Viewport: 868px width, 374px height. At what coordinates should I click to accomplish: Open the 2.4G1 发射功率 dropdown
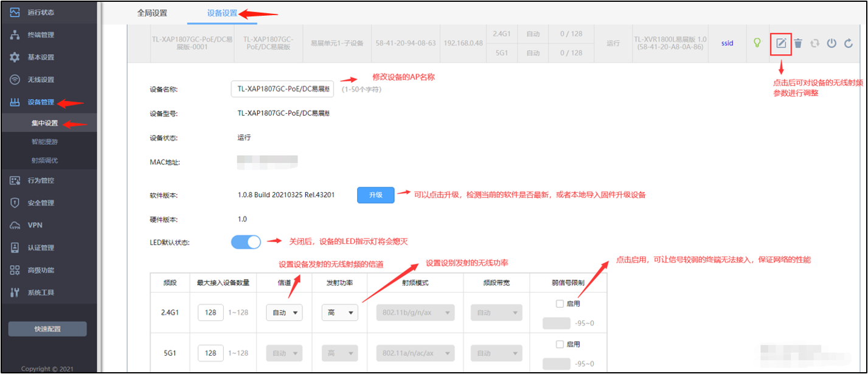(x=339, y=313)
